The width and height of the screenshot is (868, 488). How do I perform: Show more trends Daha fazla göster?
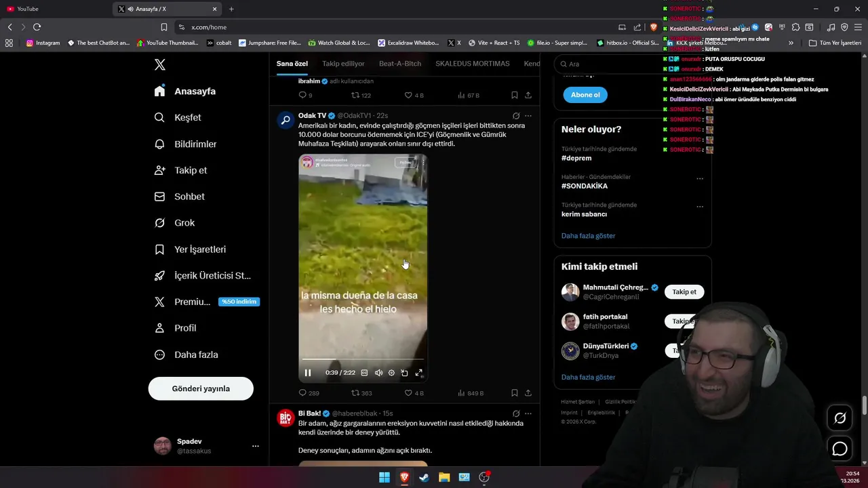589,236
